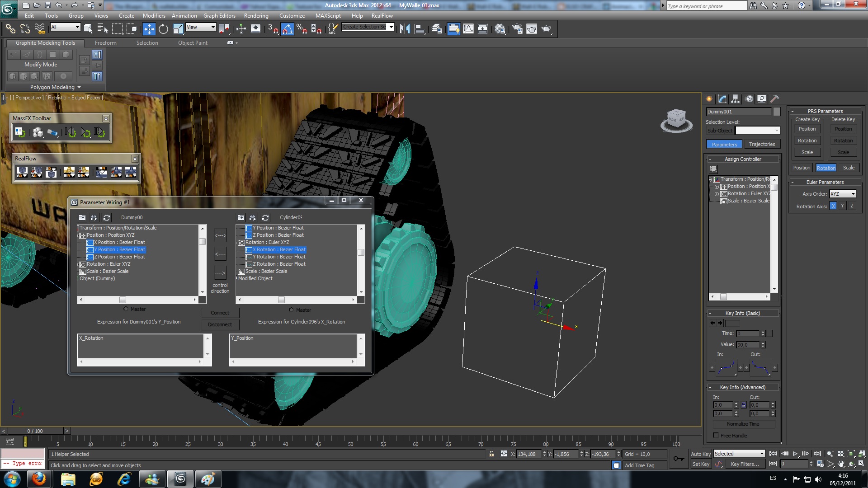
Task: Enable the Free Handle checkbox
Action: pyautogui.click(x=716, y=436)
